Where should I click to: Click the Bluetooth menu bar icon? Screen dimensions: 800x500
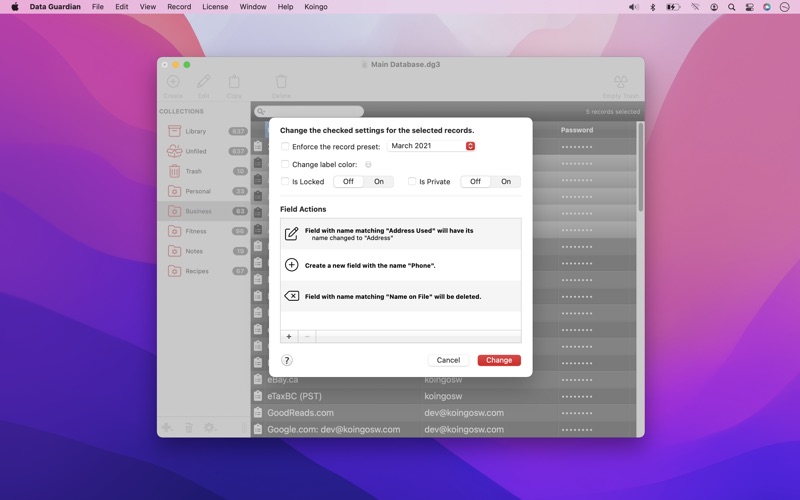pos(653,7)
